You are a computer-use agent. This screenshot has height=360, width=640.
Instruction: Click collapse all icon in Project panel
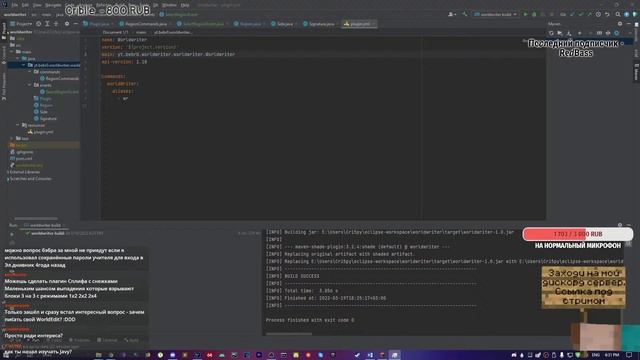[56, 24]
